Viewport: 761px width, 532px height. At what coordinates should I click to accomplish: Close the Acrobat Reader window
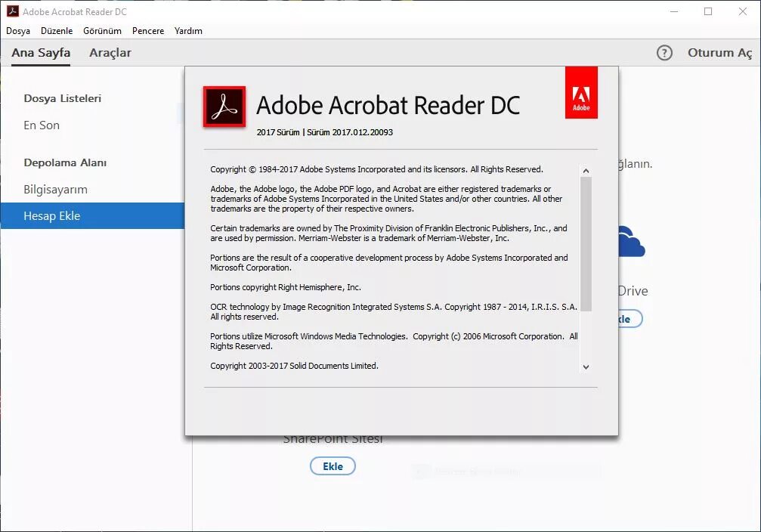pyautogui.click(x=743, y=11)
